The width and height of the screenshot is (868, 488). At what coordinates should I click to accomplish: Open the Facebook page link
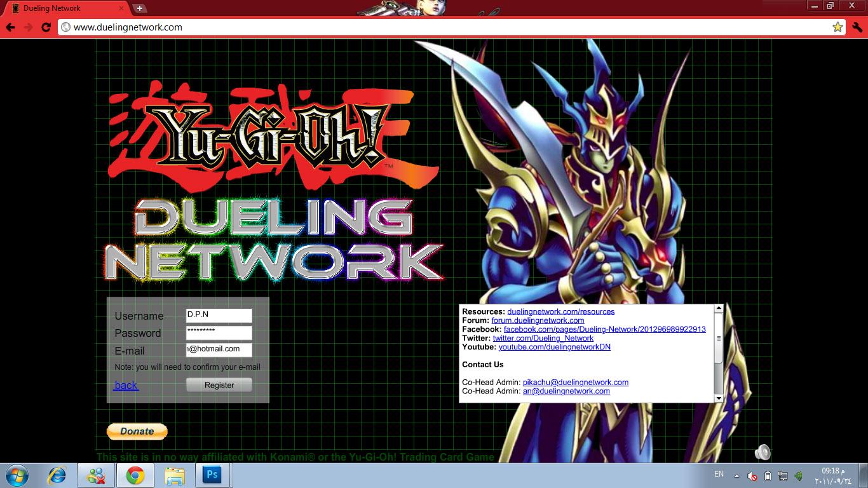pos(605,329)
